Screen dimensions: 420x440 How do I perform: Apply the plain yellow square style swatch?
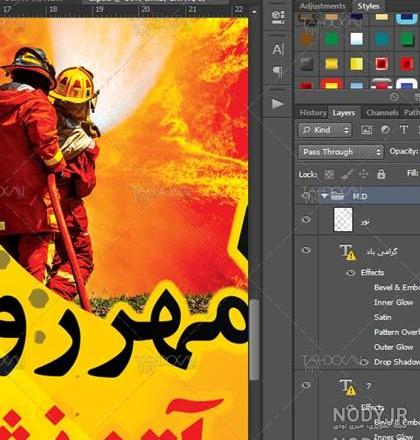(x=356, y=64)
